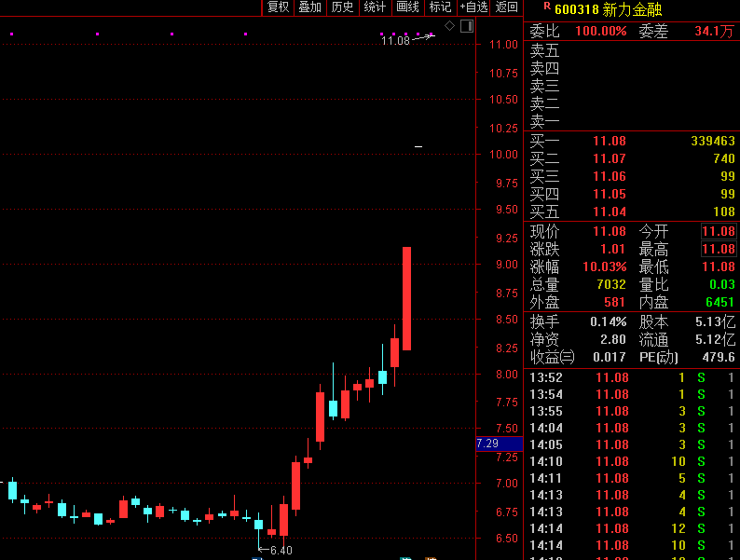Click 买二 price 11.07
This screenshot has height=560, width=740.
tap(610, 158)
